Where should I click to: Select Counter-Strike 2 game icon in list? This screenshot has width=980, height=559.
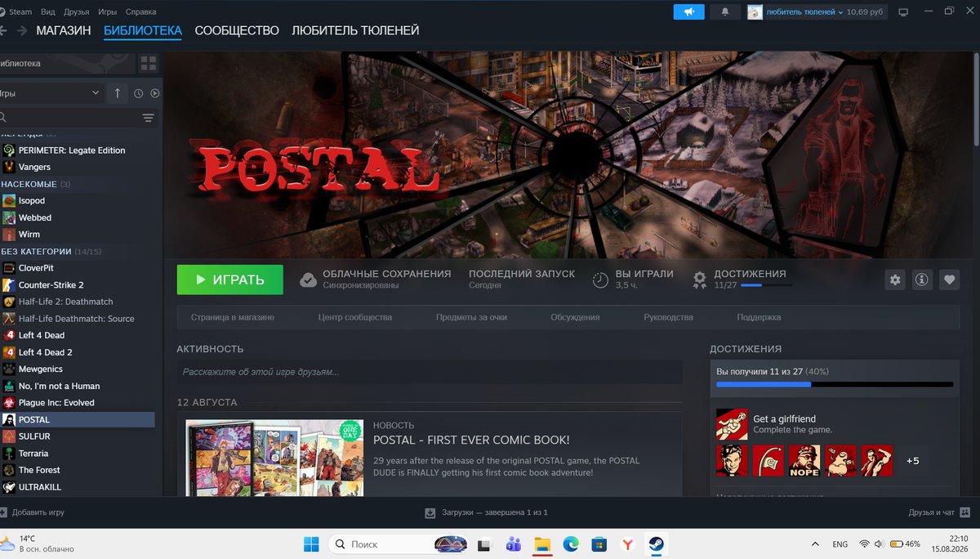(x=9, y=284)
